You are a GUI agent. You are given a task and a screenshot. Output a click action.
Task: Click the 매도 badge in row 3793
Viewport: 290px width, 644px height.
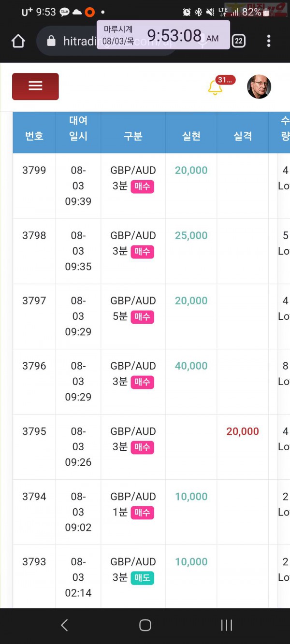(142, 578)
